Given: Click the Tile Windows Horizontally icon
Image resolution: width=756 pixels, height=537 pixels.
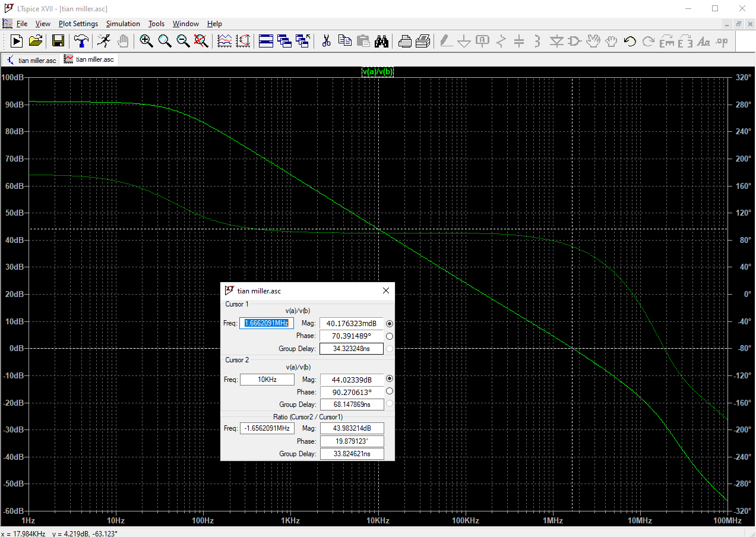Looking at the screenshot, I should click(265, 41).
